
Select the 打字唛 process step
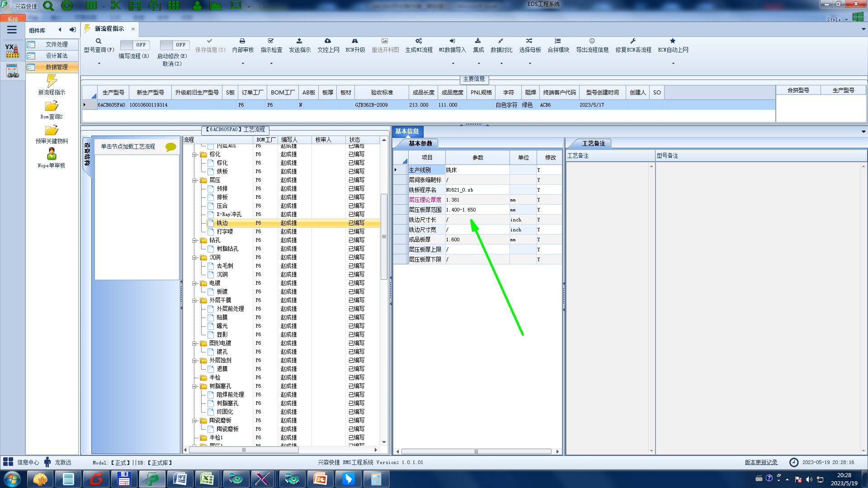[224, 231]
